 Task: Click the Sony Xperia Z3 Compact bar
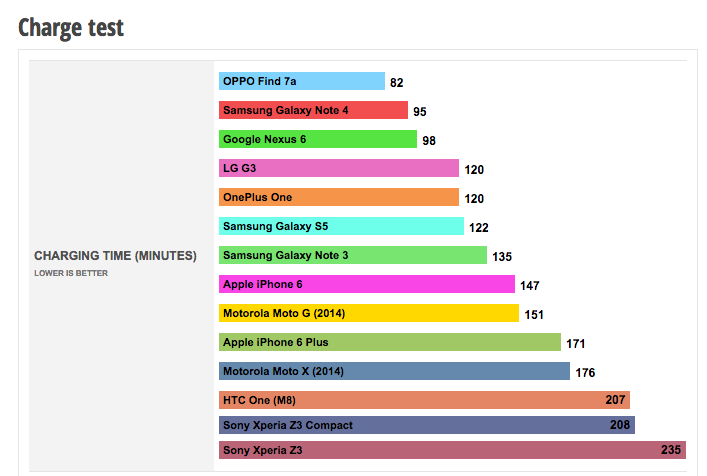coord(426,426)
